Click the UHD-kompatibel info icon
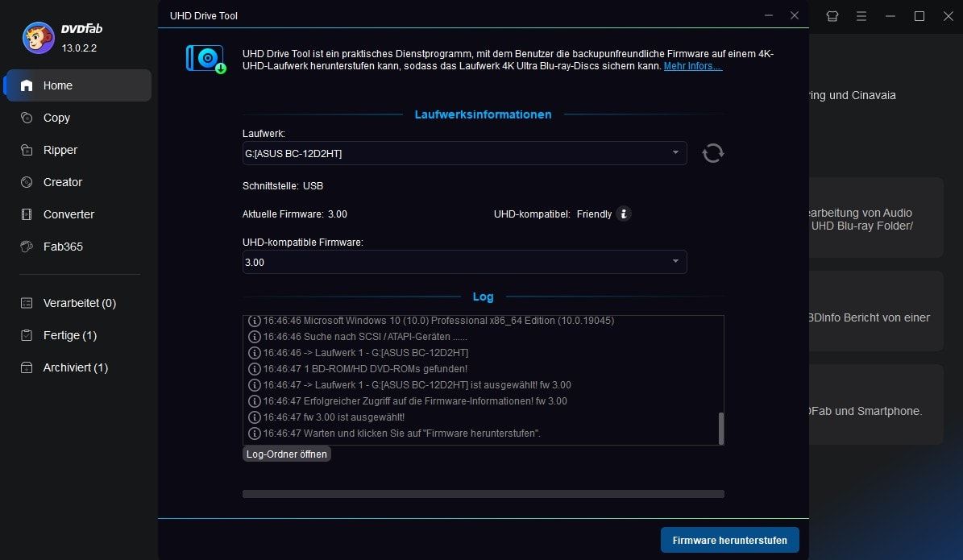963x560 pixels. (624, 214)
